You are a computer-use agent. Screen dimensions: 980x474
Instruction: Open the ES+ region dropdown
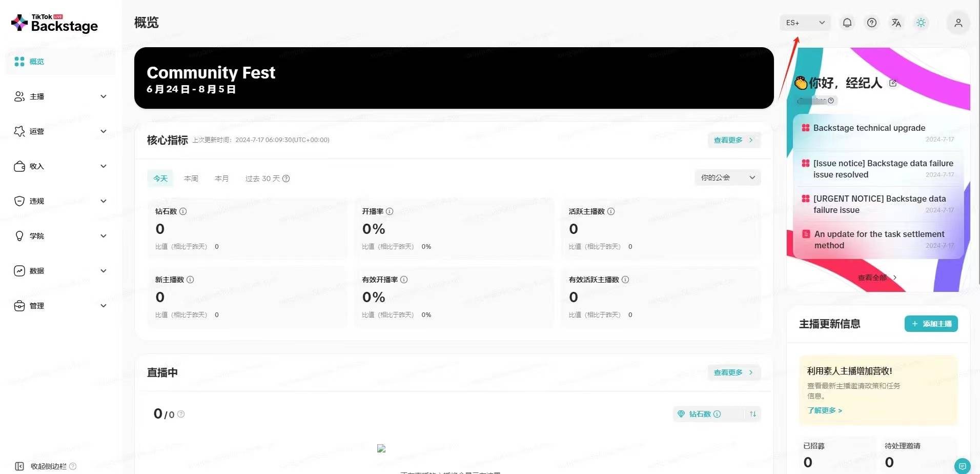point(805,23)
